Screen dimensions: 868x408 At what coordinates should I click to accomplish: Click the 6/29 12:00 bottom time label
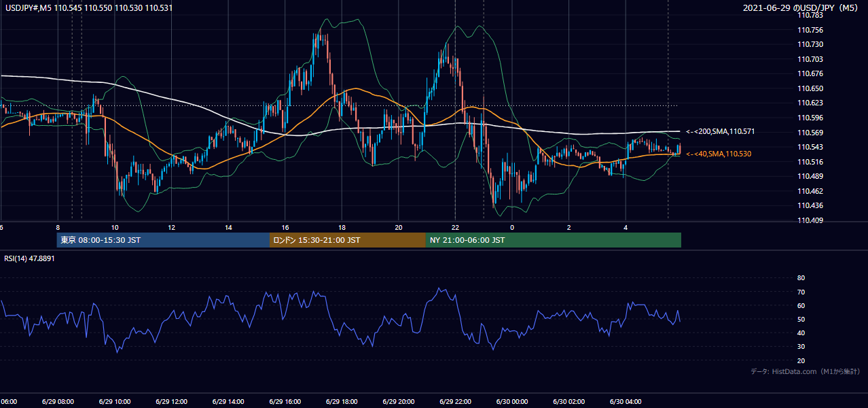[171, 401]
